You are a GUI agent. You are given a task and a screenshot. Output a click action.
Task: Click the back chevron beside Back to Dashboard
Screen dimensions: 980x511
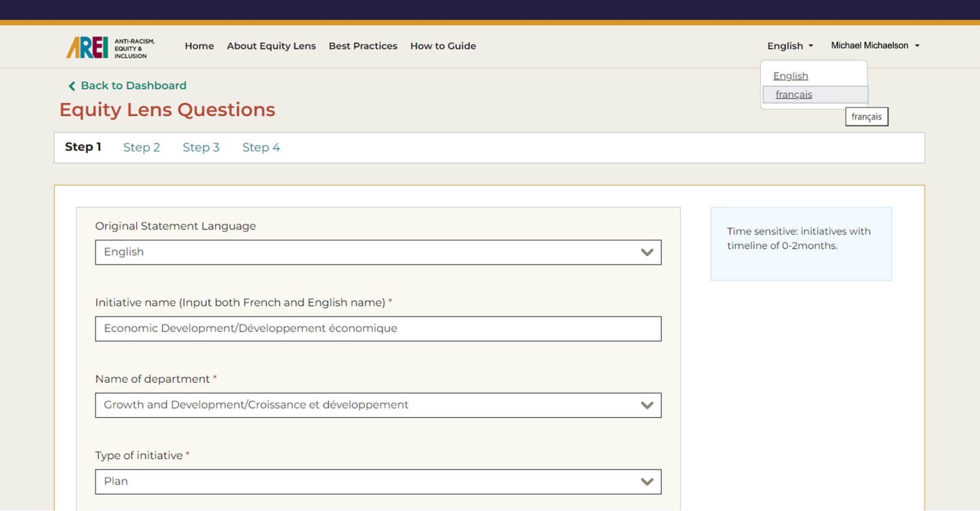tap(71, 86)
